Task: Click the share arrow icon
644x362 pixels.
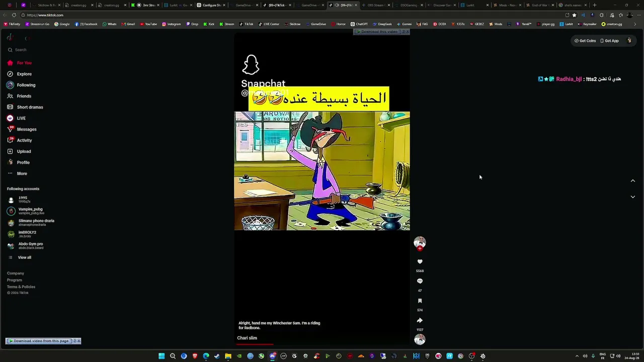Action: pos(420,320)
